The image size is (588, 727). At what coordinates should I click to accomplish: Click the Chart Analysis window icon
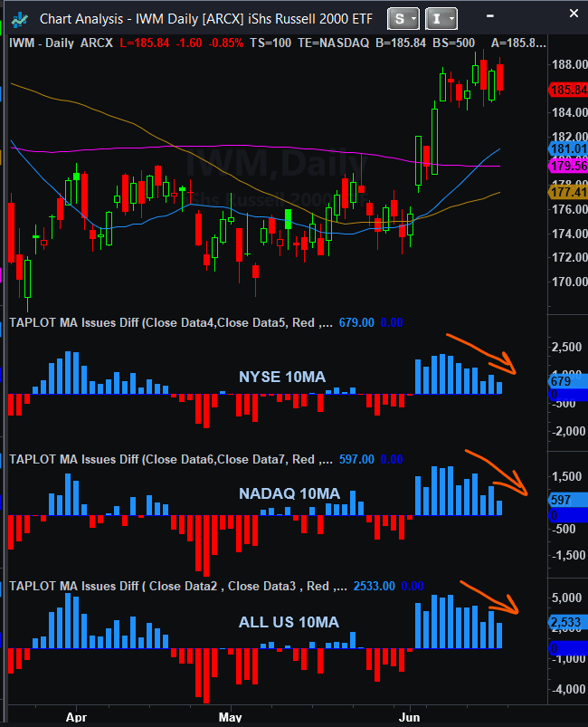tap(20, 19)
